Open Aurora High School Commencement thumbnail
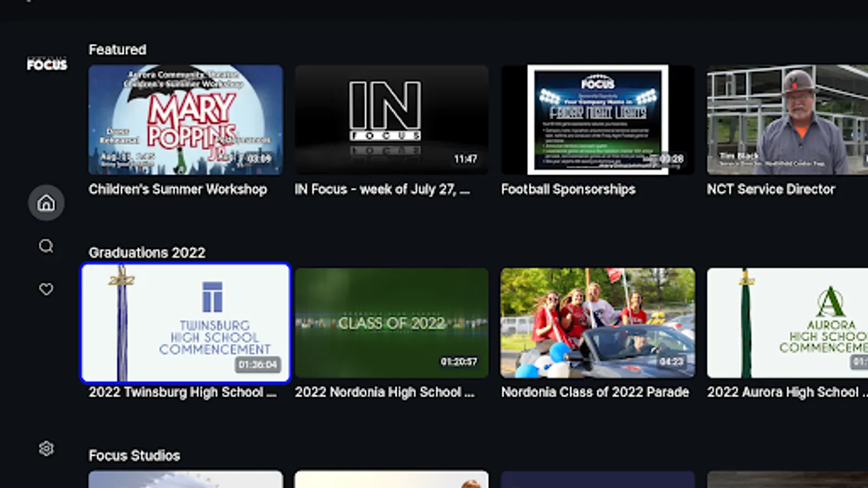The height and width of the screenshot is (488, 868). pos(787,323)
